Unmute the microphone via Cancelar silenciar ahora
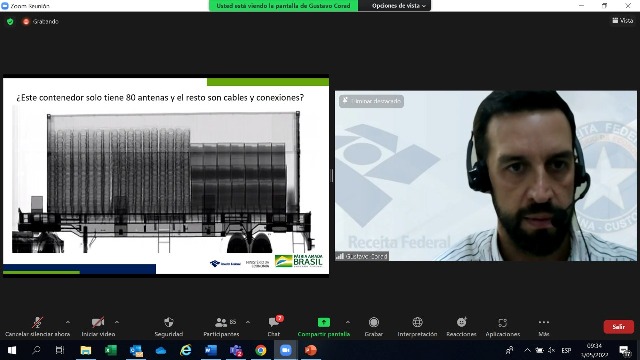640x360 pixels. point(38,327)
